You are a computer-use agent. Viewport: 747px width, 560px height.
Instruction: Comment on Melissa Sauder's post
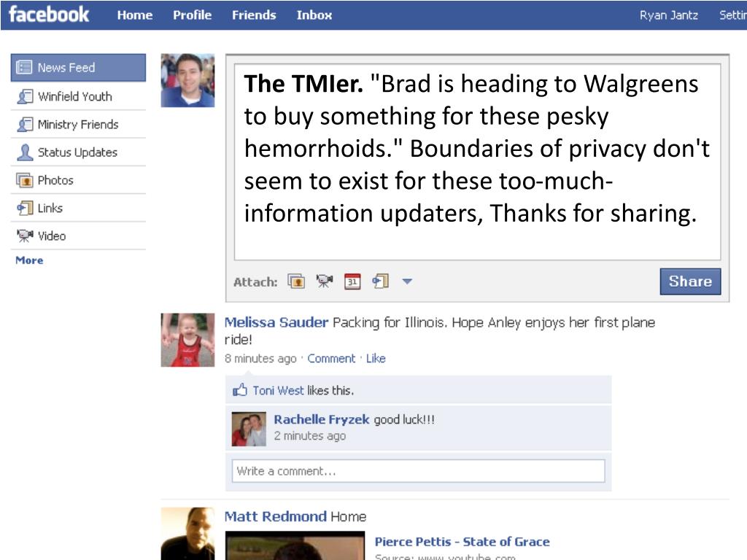pos(331,359)
